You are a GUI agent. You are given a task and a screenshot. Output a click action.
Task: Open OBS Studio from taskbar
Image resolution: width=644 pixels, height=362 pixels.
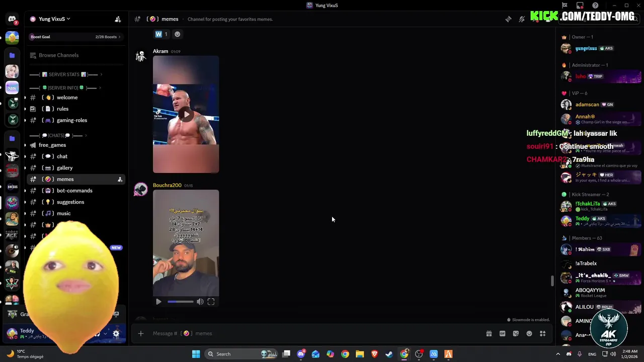[419, 354]
